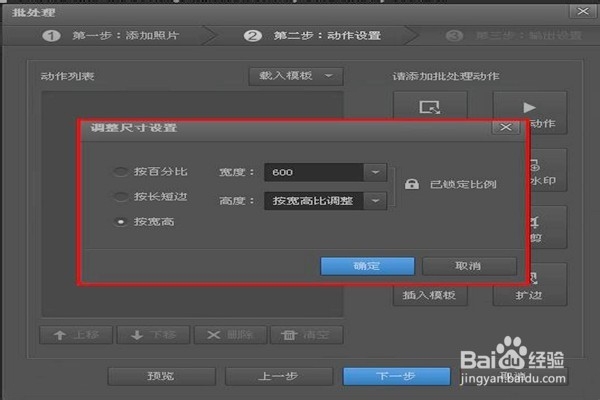Click the 动作 play icon button
The height and width of the screenshot is (400, 600).
click(530, 113)
